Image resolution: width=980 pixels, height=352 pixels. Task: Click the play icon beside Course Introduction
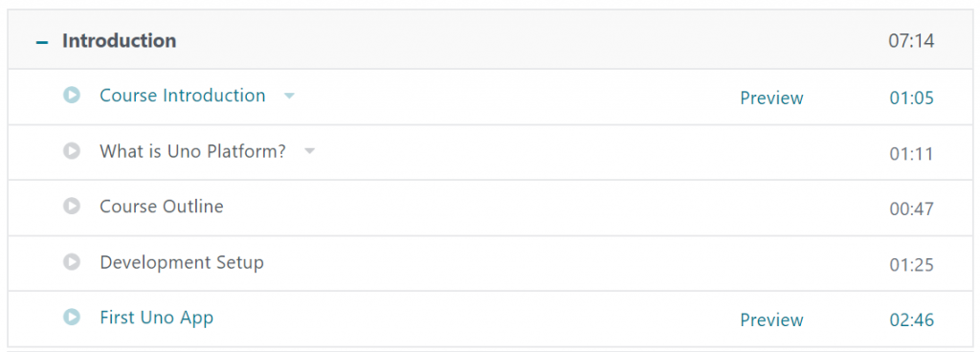72,95
